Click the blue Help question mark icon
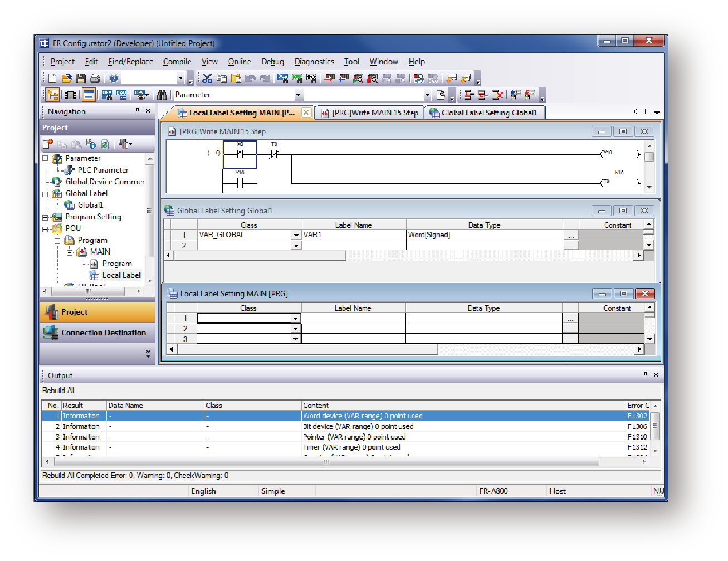Image resolution: width=728 pixels, height=561 pixels. (114, 79)
